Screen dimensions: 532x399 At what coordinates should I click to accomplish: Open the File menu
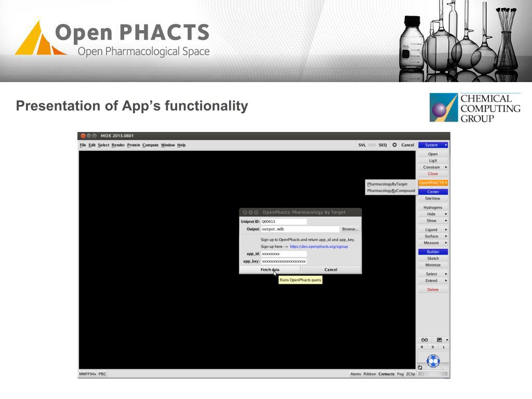coord(83,145)
